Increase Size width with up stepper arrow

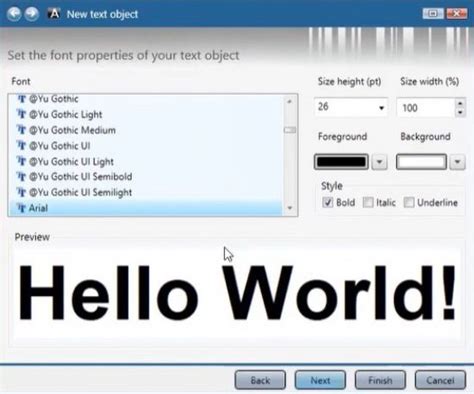click(460, 103)
